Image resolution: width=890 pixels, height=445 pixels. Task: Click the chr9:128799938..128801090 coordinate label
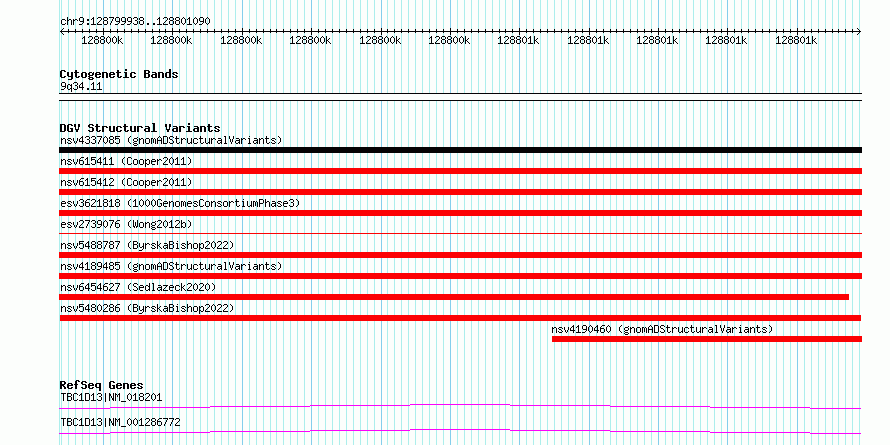click(x=135, y=21)
